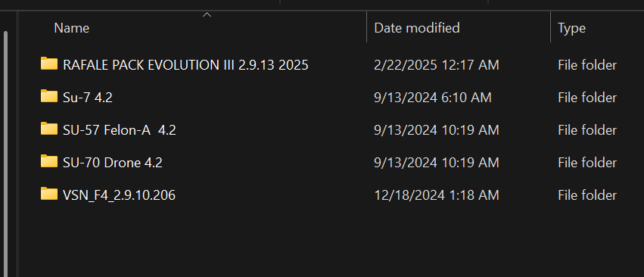This screenshot has height=277, width=644.
Task: Select the VSN_F4_2.9.10.206 folder name
Action: click(x=119, y=195)
